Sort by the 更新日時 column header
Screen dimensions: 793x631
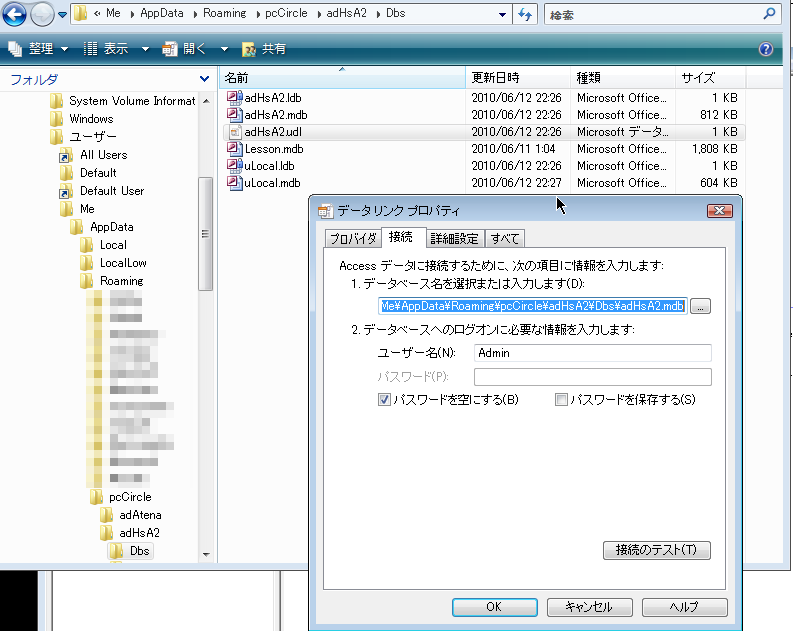[x=518, y=78]
